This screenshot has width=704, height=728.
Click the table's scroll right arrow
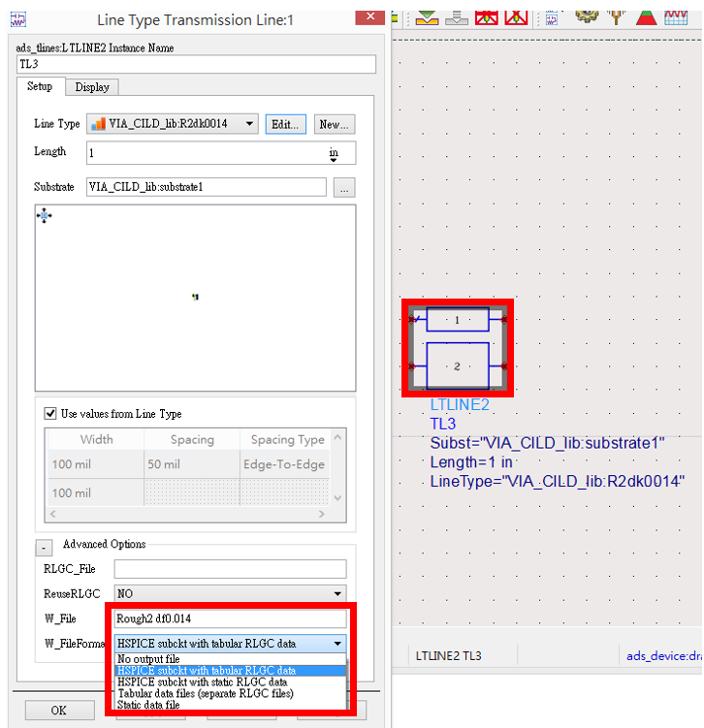321,514
